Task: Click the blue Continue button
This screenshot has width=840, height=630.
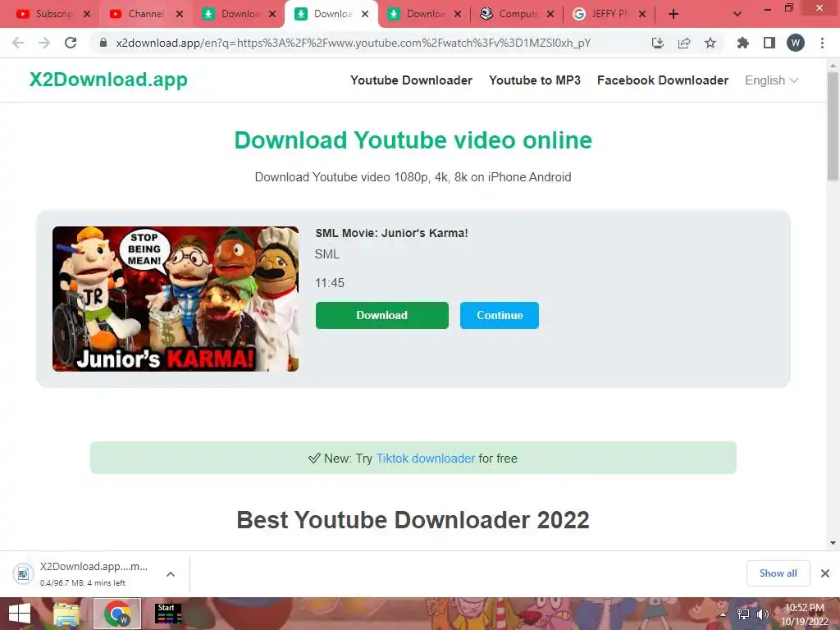Action: (500, 315)
